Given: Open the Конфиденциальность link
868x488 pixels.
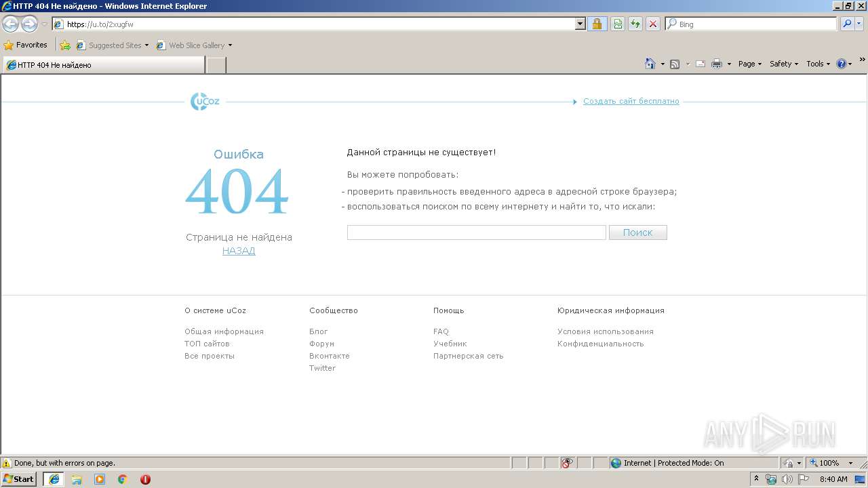Looking at the screenshot, I should pyautogui.click(x=601, y=344).
